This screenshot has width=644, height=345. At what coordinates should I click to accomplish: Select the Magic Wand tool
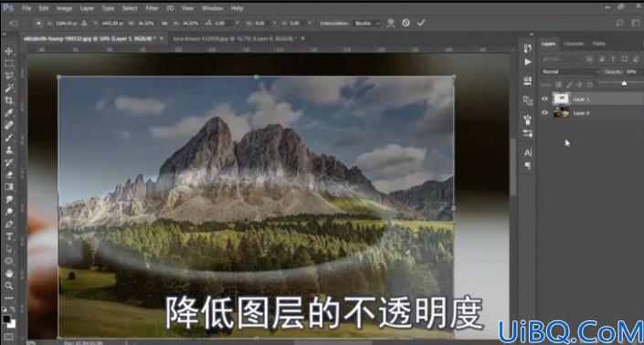(8, 89)
